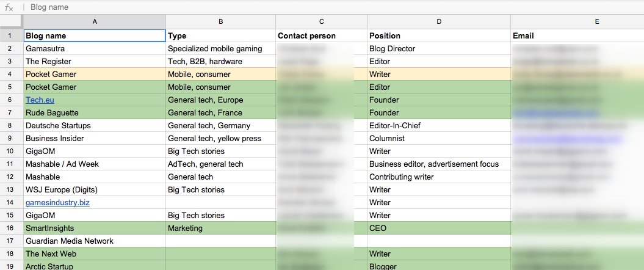Click the Deutsche Startups cell
The height and width of the screenshot is (270, 644).
pyautogui.click(x=95, y=125)
